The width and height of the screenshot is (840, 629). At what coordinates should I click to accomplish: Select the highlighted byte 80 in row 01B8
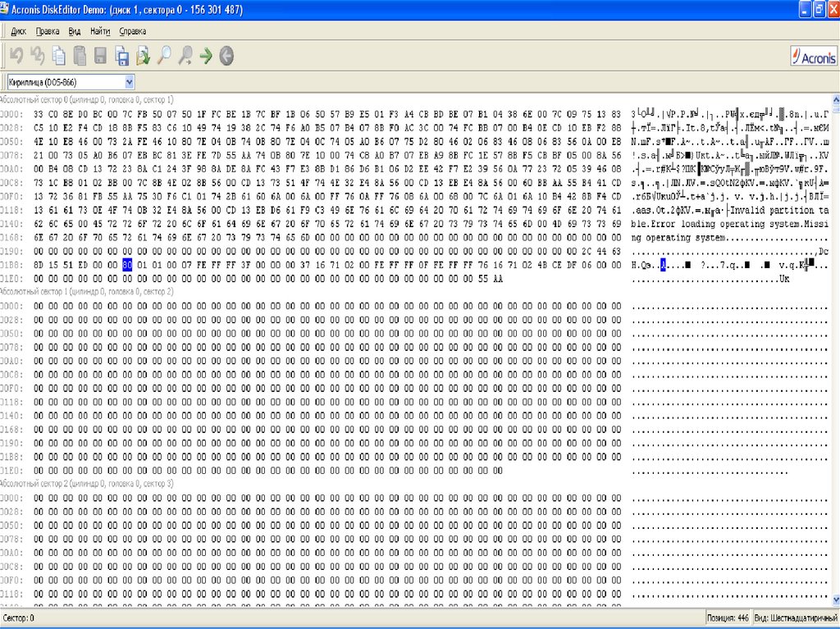[127, 265]
